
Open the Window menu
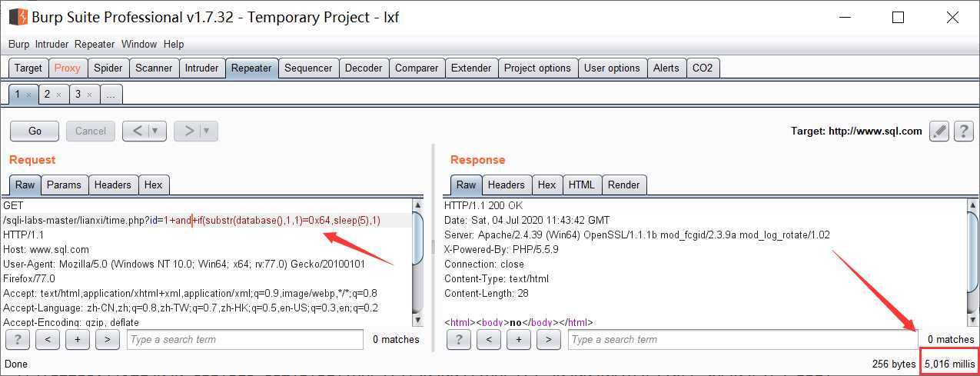pyautogui.click(x=139, y=44)
